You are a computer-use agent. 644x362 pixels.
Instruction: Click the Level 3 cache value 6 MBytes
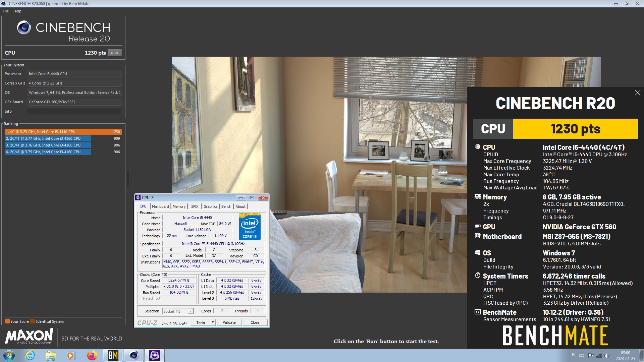232,299
